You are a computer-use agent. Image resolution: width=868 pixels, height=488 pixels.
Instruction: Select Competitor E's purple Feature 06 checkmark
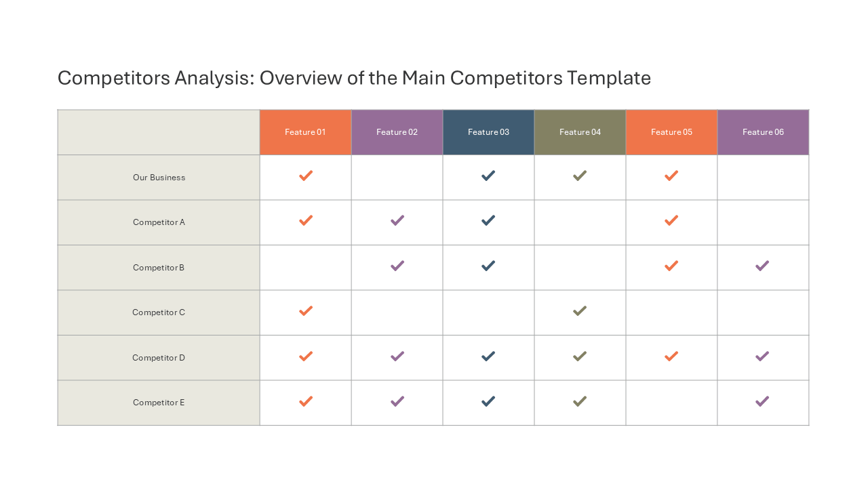762,401
